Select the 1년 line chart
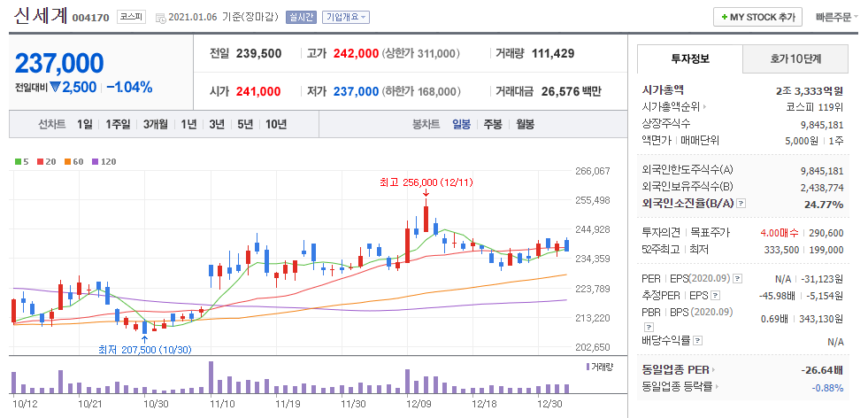This screenshot has height=418, width=868. coord(188,124)
